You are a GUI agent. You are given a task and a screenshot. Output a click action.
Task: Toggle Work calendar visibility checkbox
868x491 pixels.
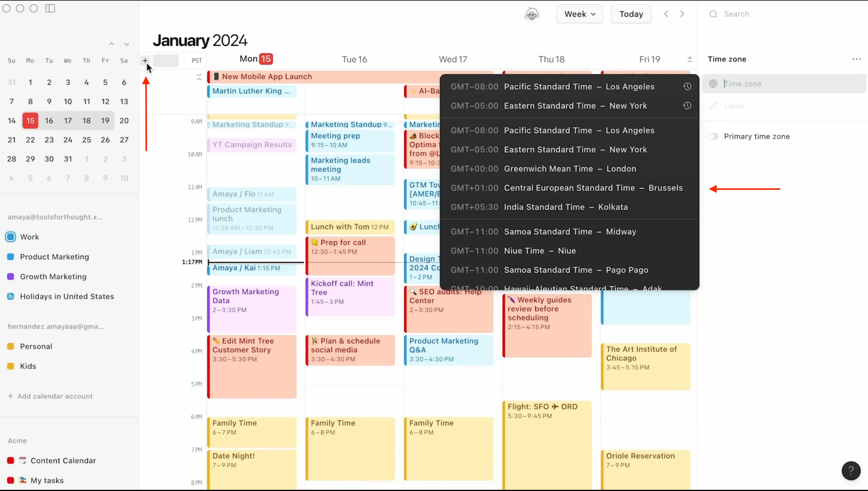point(11,237)
